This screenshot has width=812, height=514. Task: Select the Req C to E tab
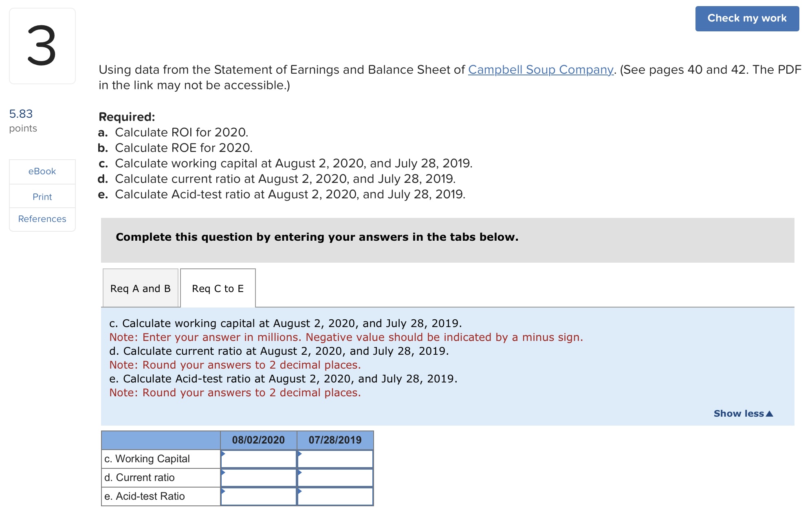point(218,288)
